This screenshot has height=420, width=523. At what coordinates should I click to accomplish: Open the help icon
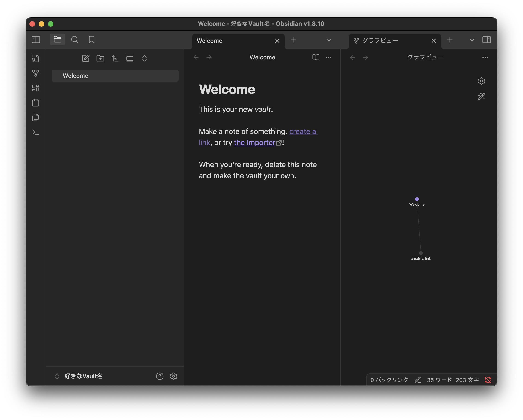coord(160,376)
